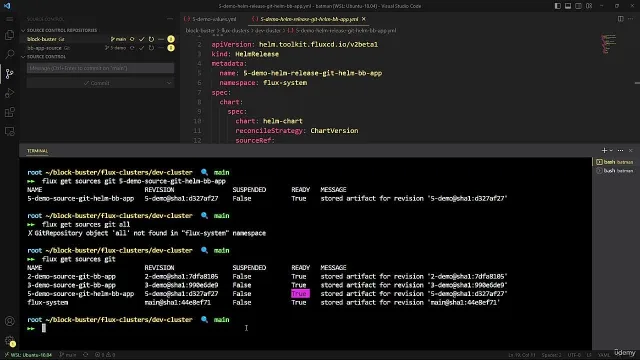
Task: Toggle bottom panel layout
Action: click(x=568, y=6)
